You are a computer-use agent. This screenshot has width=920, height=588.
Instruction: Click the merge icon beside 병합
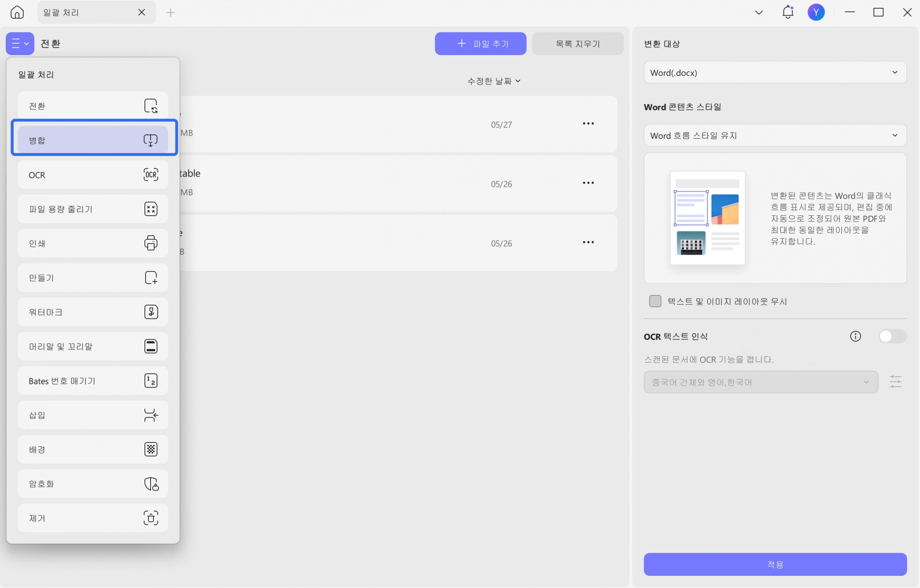(151, 140)
